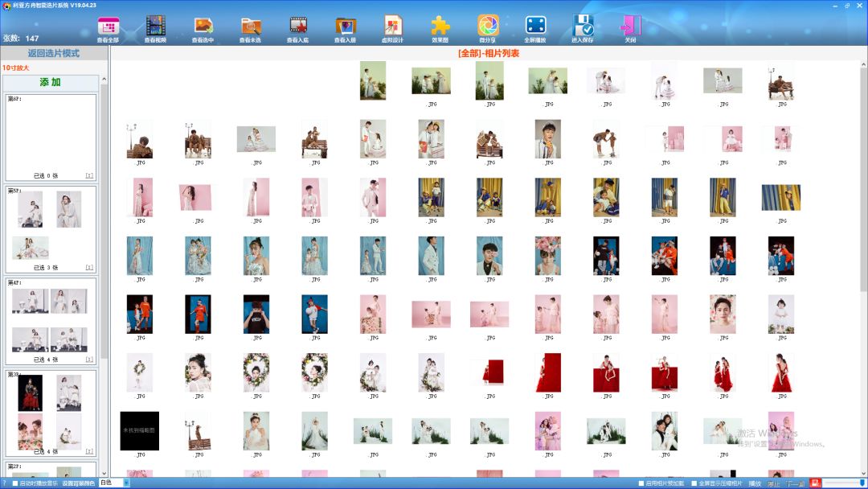This screenshot has width=868, height=489.
Task: Toggle the 全屏显示压缩相片 checkbox
Action: [x=694, y=483]
